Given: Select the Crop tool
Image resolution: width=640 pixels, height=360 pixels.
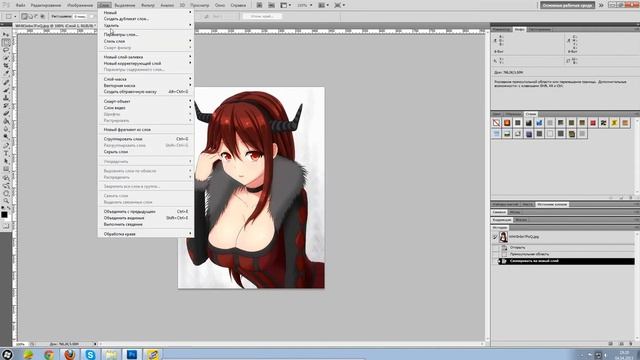Looking at the screenshot, I should [6, 66].
